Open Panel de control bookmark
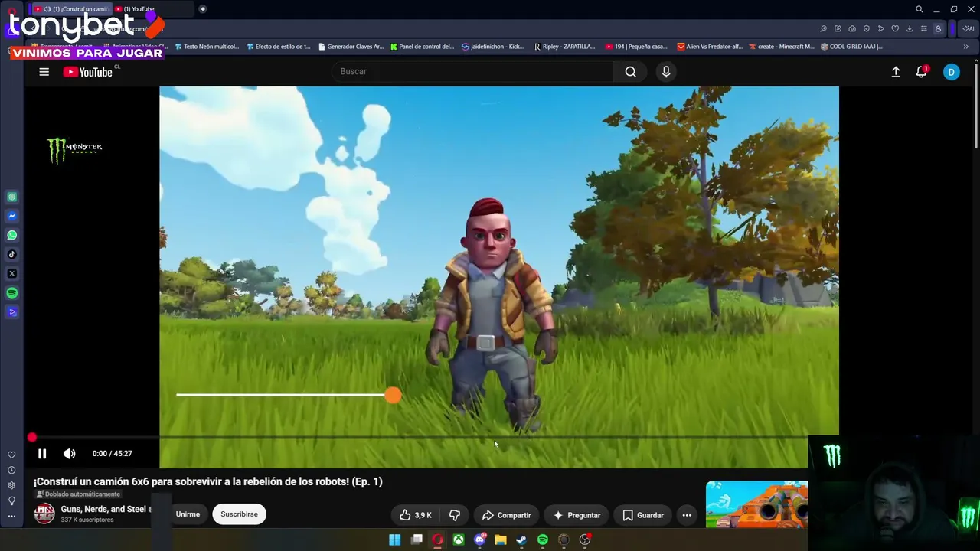Image resolution: width=980 pixels, height=551 pixels. pyautogui.click(x=423, y=47)
